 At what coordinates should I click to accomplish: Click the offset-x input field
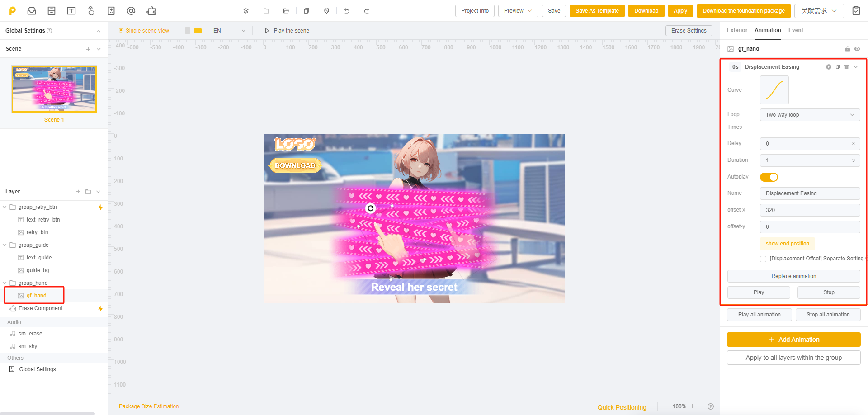(x=810, y=210)
